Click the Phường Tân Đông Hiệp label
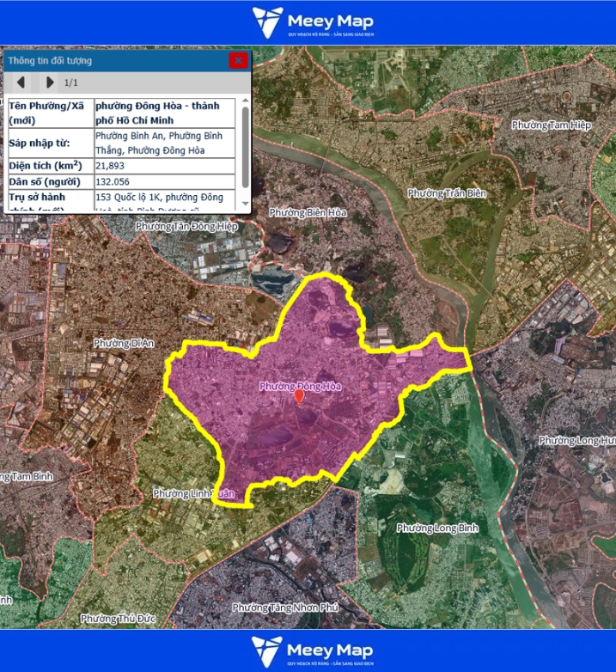The image size is (616, 672). click(x=186, y=226)
